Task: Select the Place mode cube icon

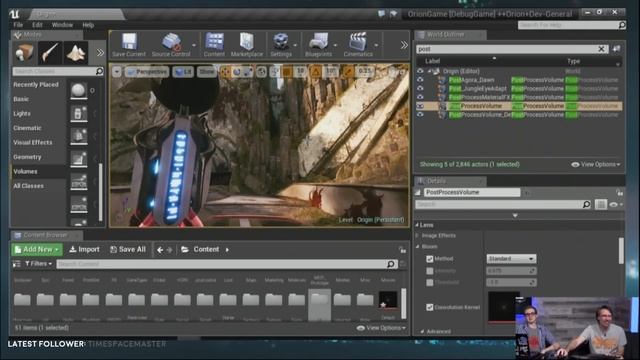Action: (x=24, y=53)
